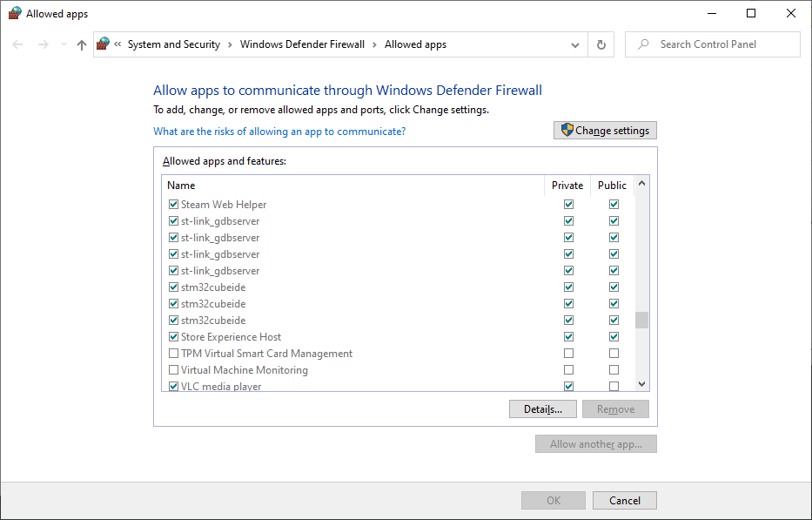The image size is (812, 520).
Task: Select the TPM Virtual Smart Card Management text
Action: click(x=266, y=354)
